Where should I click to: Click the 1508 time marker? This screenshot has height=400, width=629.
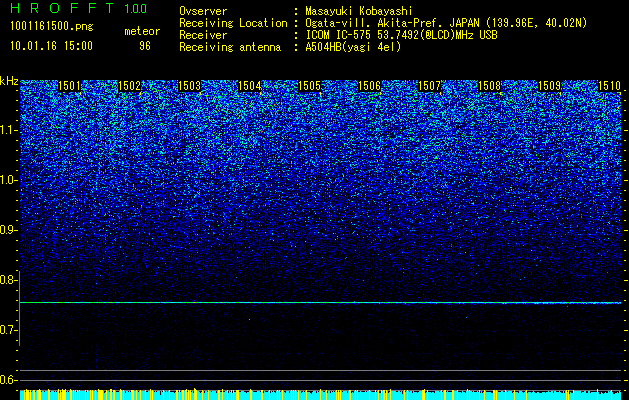(x=490, y=86)
